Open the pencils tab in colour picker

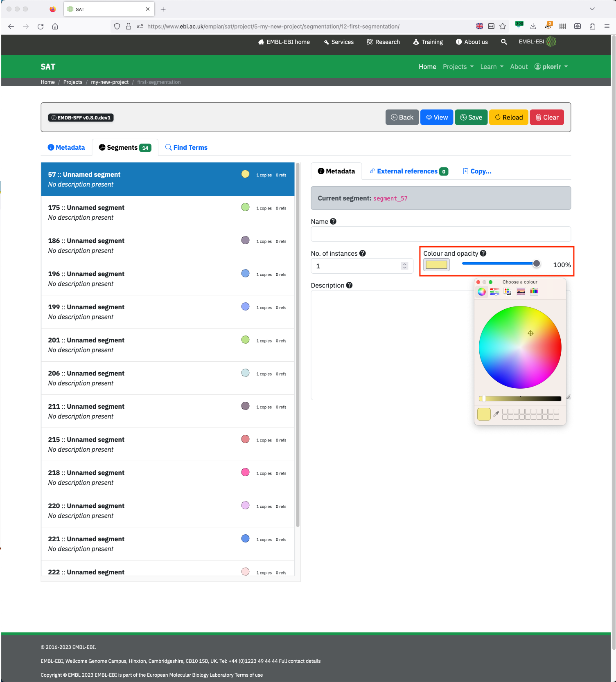click(534, 292)
